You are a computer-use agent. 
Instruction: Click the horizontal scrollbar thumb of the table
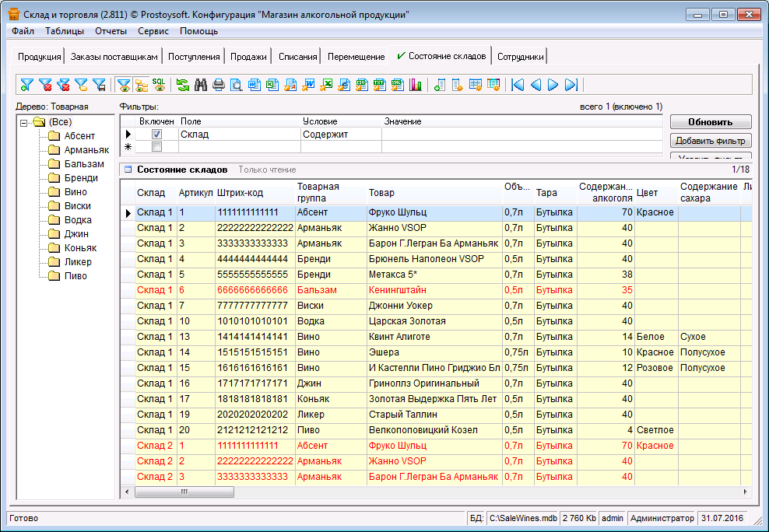pyautogui.click(x=184, y=492)
